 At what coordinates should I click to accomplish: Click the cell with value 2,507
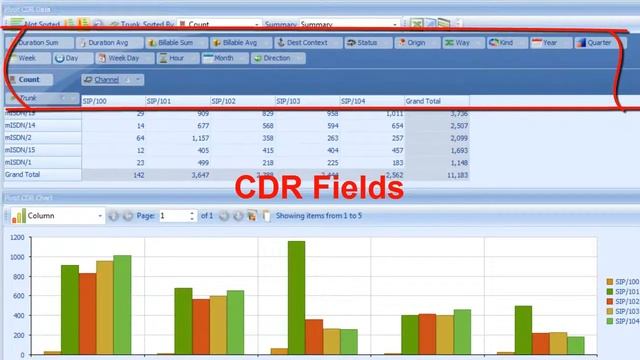(x=437, y=126)
